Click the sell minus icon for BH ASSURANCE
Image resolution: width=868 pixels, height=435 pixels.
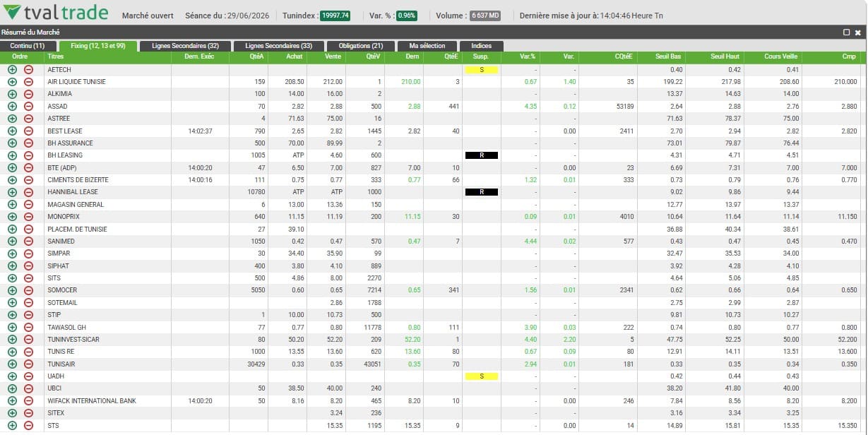click(28, 143)
